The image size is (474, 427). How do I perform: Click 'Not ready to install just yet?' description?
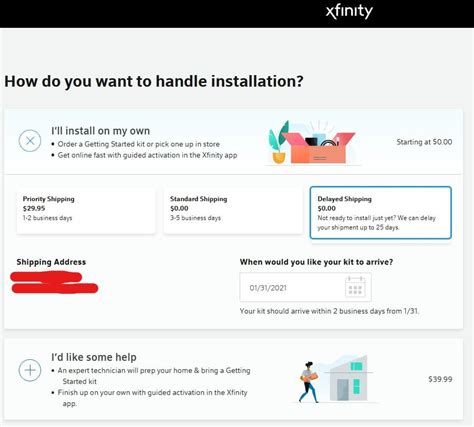pyautogui.click(x=377, y=223)
